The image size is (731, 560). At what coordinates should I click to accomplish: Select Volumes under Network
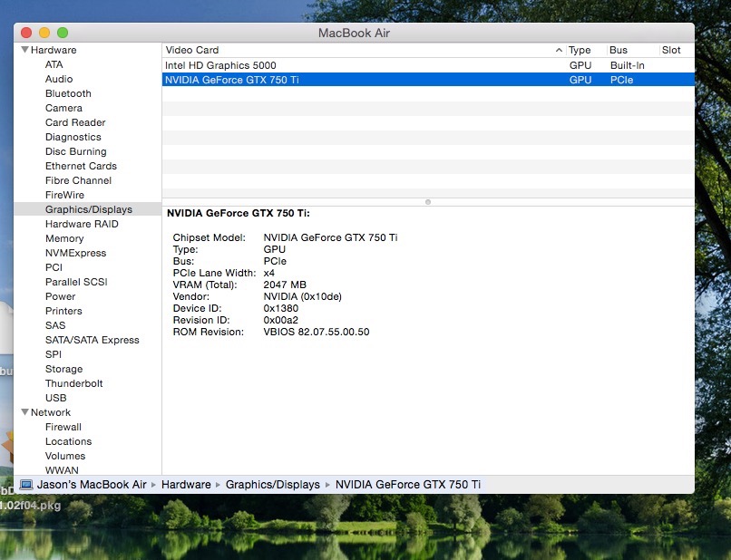coord(65,455)
